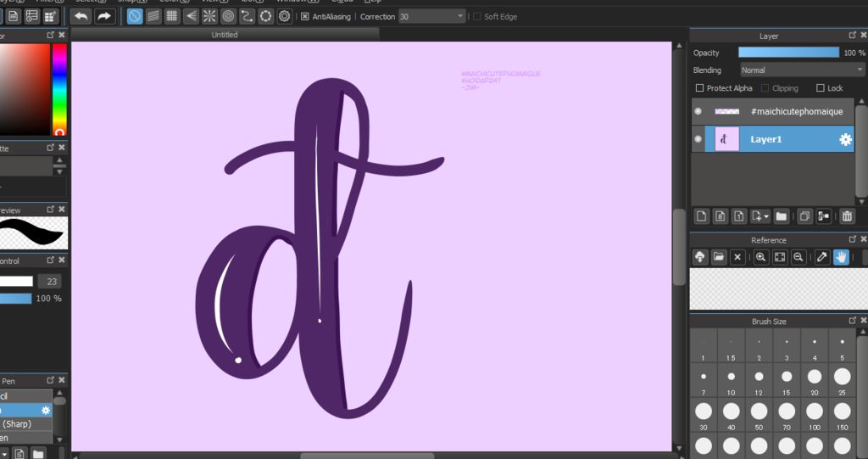Select brush size 25
The height and width of the screenshot is (459, 868).
click(x=842, y=382)
